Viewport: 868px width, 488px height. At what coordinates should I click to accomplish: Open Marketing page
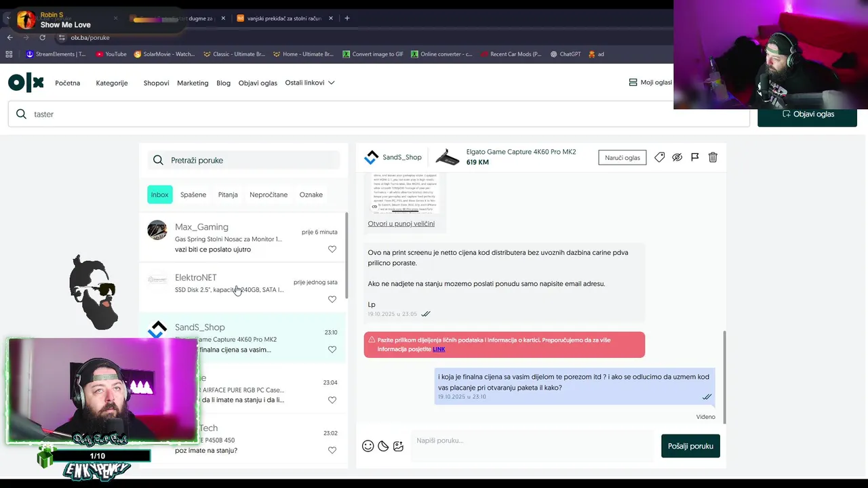tap(193, 83)
